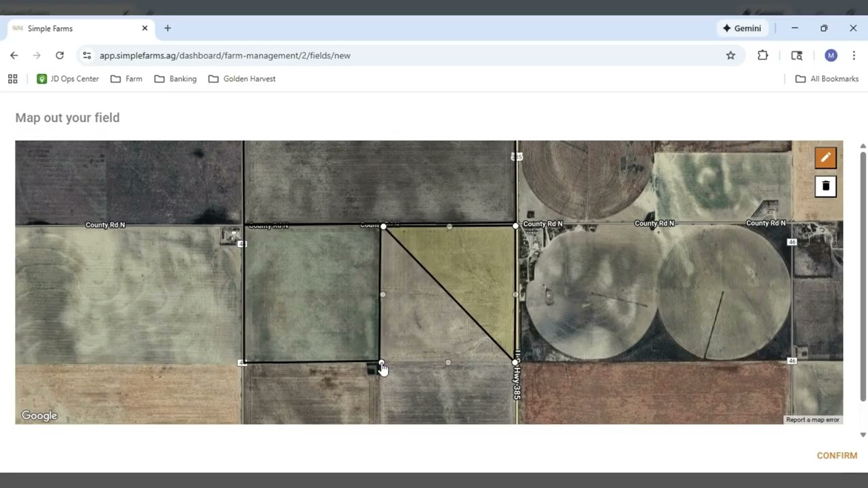Click the midpoint handle on the polygon's bottom edge

(448, 363)
